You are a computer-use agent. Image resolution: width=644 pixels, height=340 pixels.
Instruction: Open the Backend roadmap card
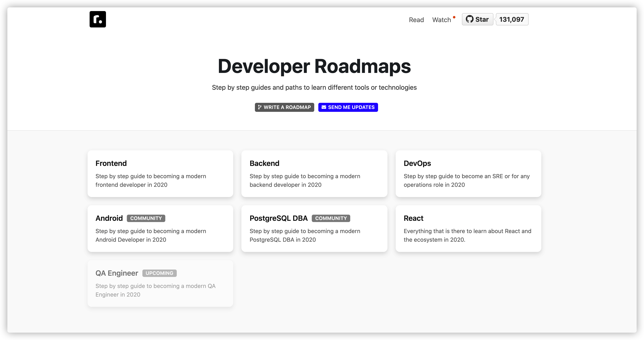(x=314, y=173)
